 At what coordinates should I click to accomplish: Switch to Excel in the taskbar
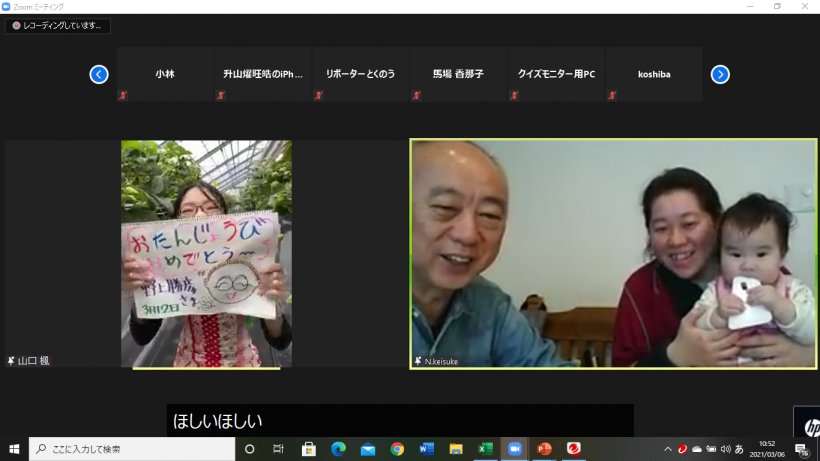click(485, 449)
